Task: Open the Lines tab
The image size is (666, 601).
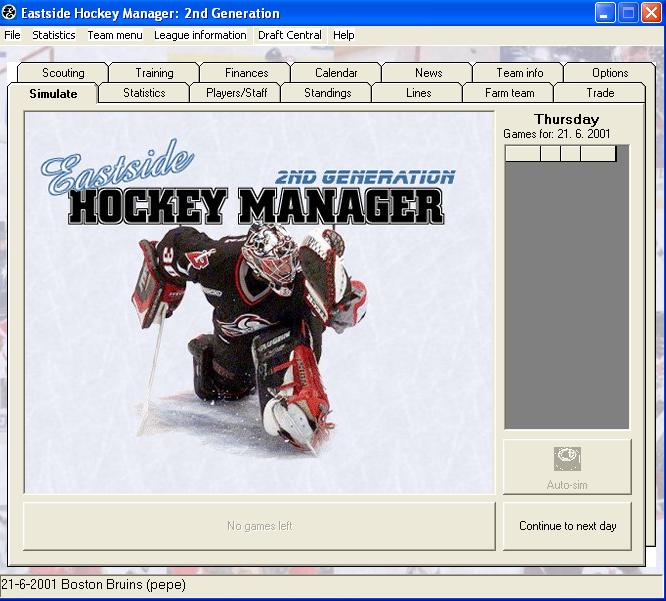Action: (418, 93)
